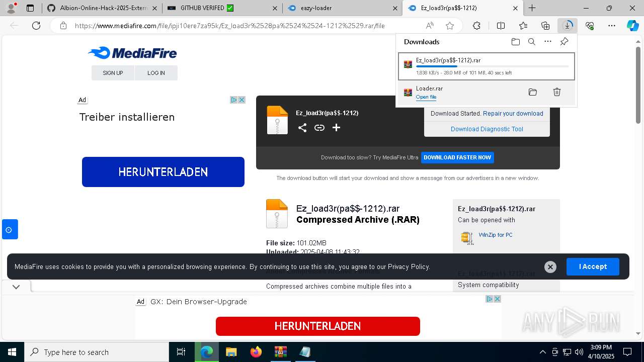The width and height of the screenshot is (644, 362).
Task: Click the blue side widget icon
Action: point(9,229)
